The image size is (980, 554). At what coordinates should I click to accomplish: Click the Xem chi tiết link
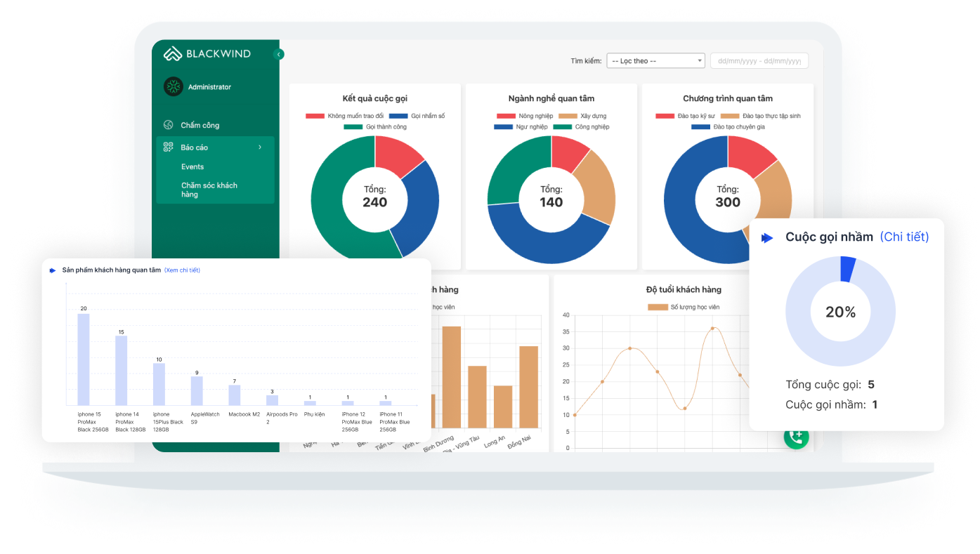tap(182, 270)
